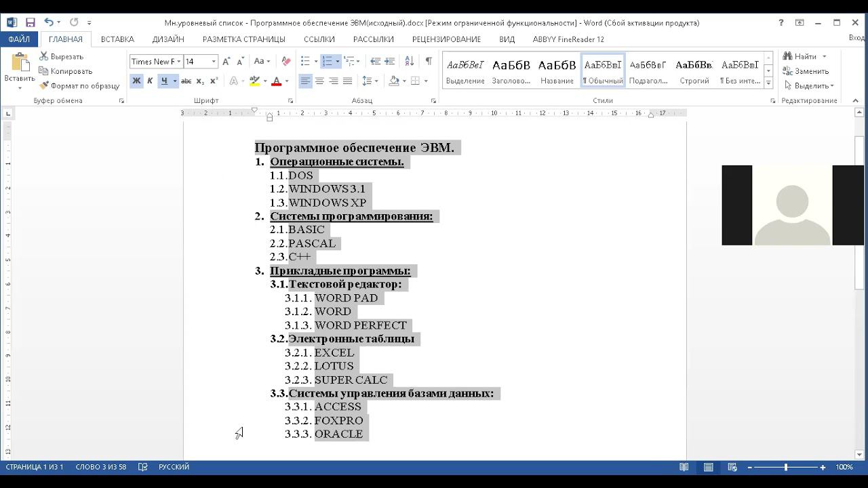
Task: Switch to РЕЦЕНЗИРОВАНИЕ tab
Action: coord(446,39)
